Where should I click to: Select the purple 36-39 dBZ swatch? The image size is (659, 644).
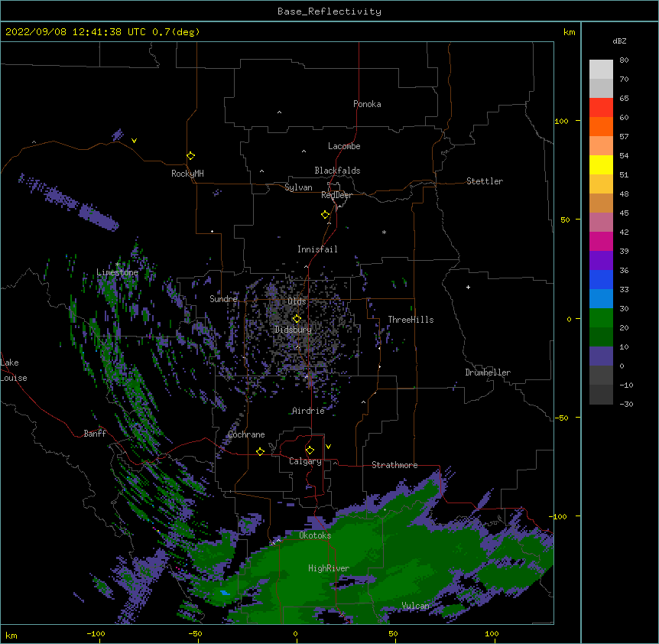coord(601,261)
